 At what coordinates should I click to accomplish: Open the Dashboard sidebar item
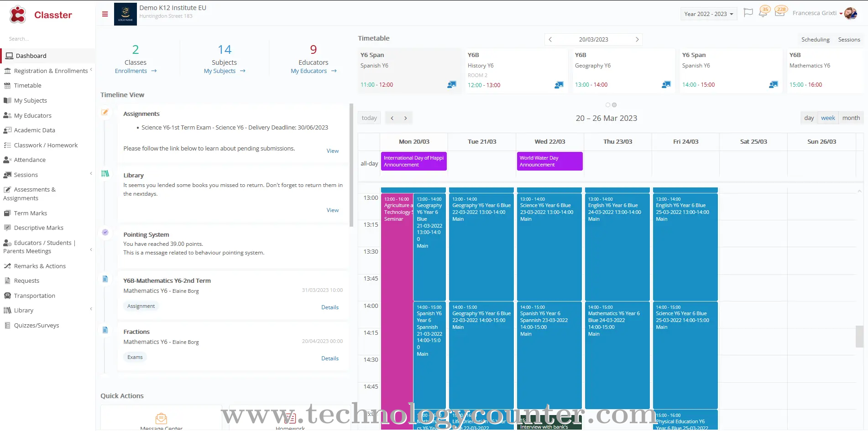click(x=47, y=56)
